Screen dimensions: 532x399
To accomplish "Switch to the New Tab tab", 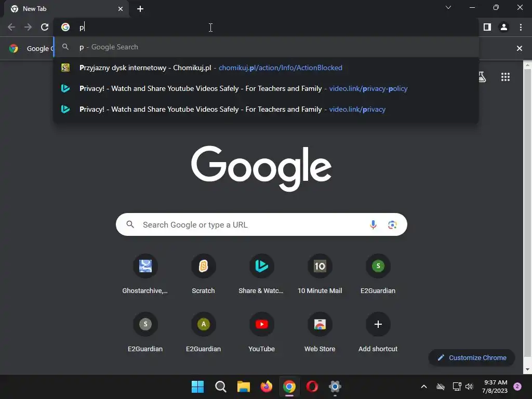I will (66, 9).
